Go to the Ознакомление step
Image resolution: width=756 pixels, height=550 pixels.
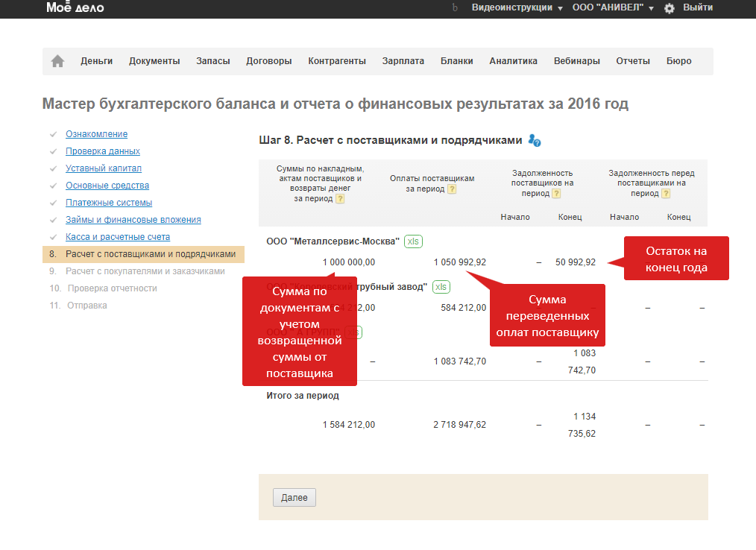96,134
